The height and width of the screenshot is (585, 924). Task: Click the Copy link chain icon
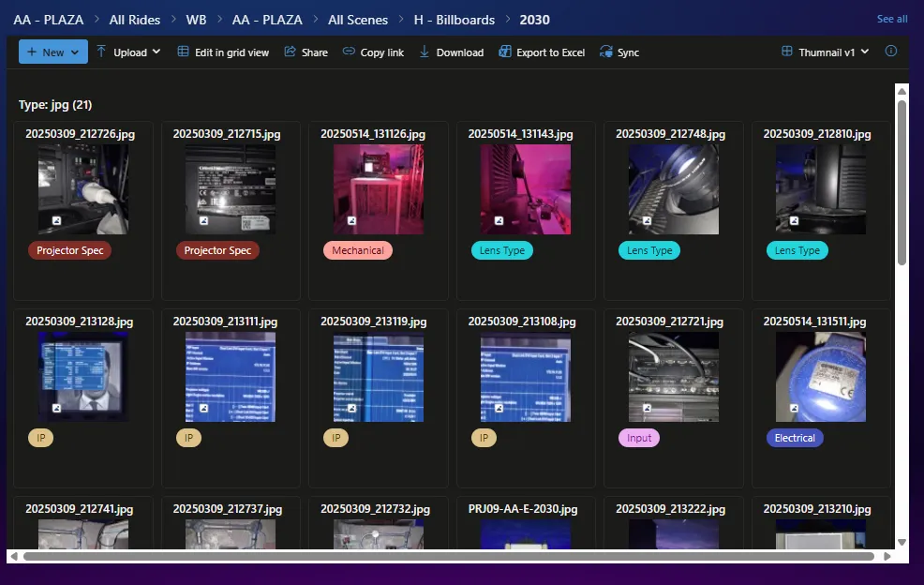[349, 52]
